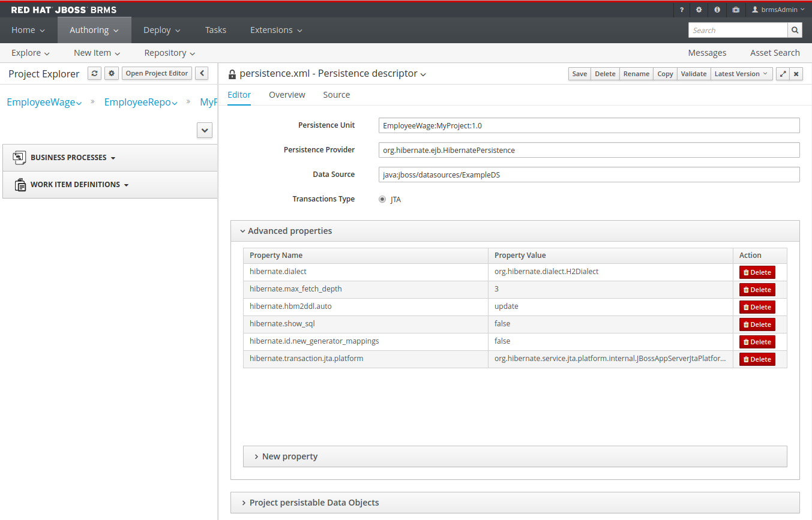
Task: Refresh the Project Explorer
Action: pos(95,73)
